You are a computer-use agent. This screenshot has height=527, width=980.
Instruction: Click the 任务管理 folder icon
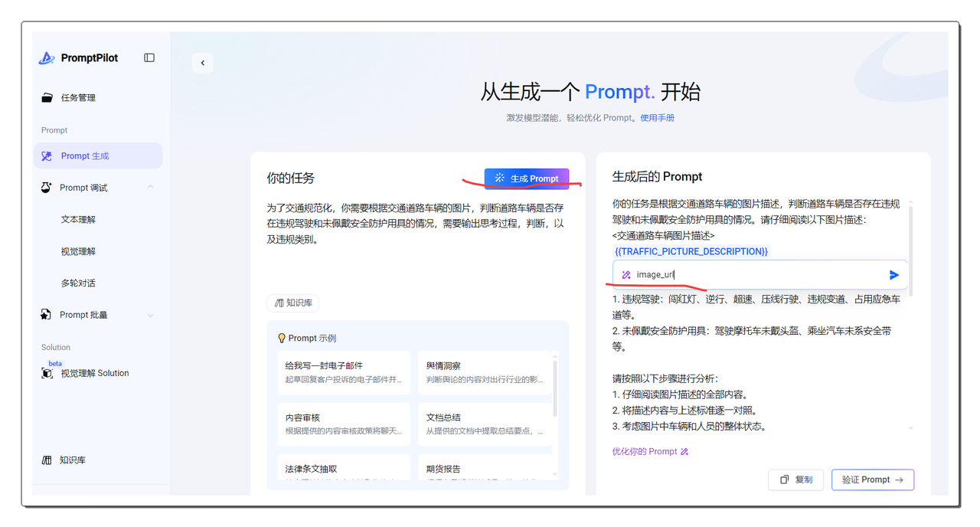point(47,98)
